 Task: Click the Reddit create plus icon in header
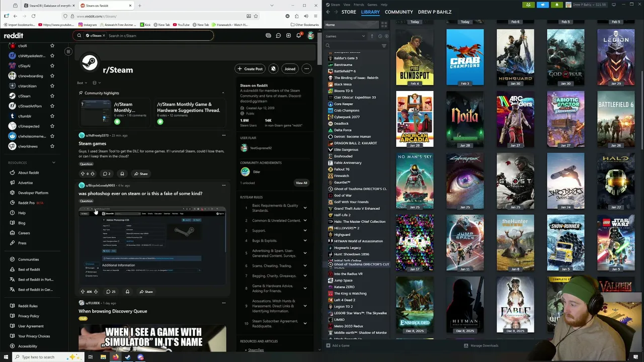click(x=288, y=36)
